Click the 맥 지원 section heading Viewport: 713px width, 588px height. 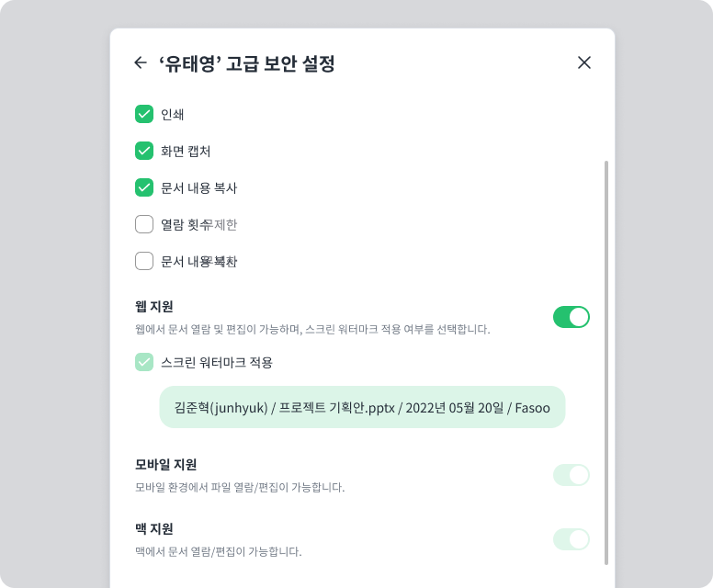coord(154,529)
